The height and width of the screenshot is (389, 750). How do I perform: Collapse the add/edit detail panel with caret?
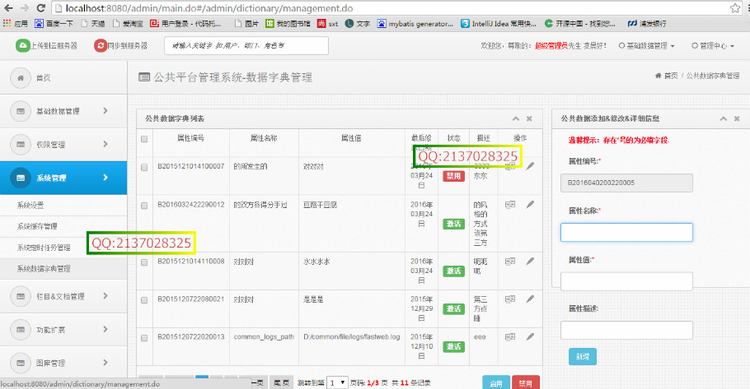[723, 119]
